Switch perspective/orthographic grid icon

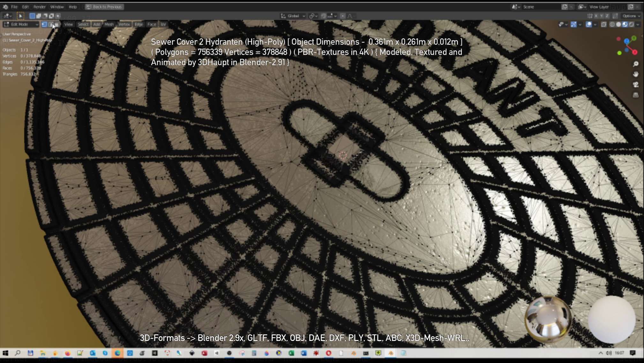click(x=635, y=95)
